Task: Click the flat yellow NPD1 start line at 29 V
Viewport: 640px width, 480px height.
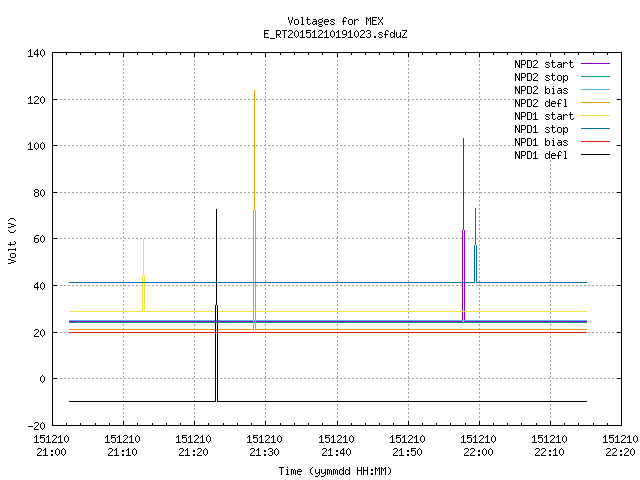Action: click(x=328, y=311)
